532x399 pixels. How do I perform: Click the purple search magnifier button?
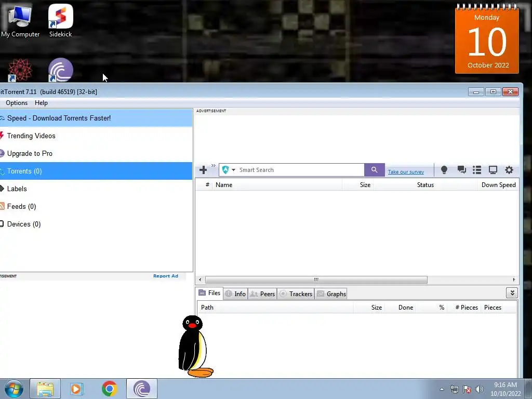[x=374, y=170]
